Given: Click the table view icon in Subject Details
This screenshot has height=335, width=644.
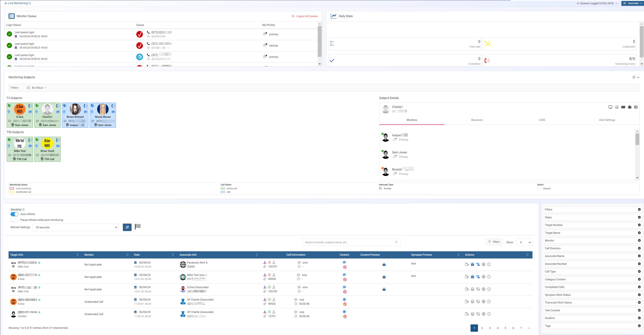Looking at the screenshot, I should coord(636,107).
